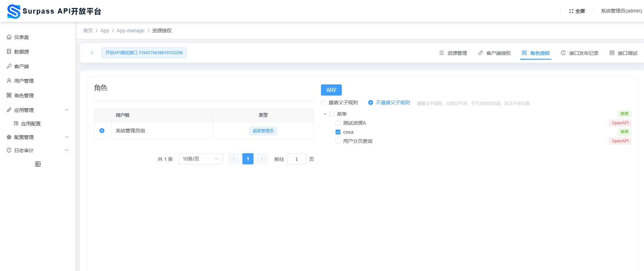Click the 共 1 条 total count text
Viewport: 644px width, 271px height.
pos(165,159)
